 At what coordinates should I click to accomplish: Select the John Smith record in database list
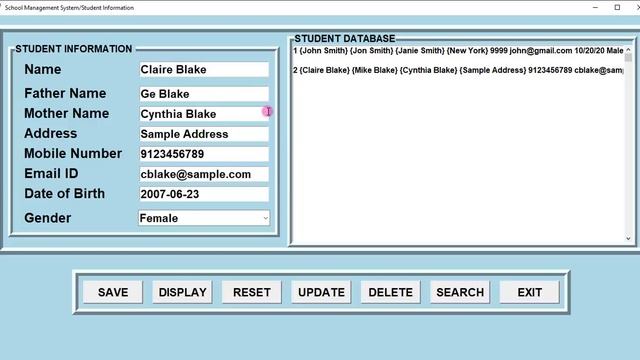(x=458, y=51)
